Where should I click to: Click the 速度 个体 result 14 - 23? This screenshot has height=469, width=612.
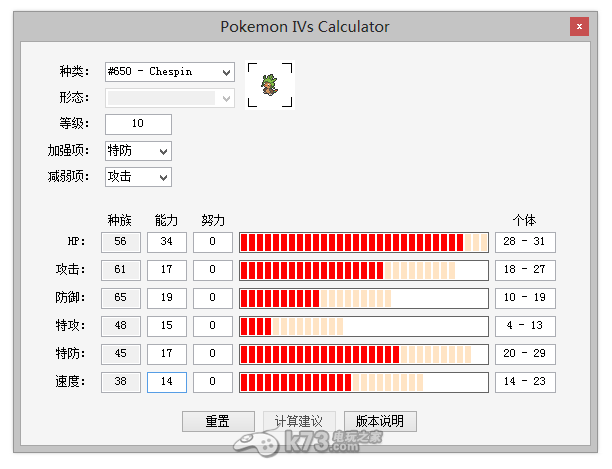(x=525, y=382)
